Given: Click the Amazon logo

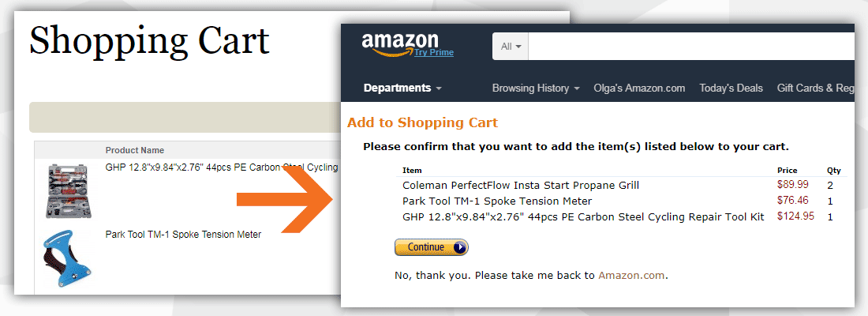Looking at the screenshot, I should (400, 44).
